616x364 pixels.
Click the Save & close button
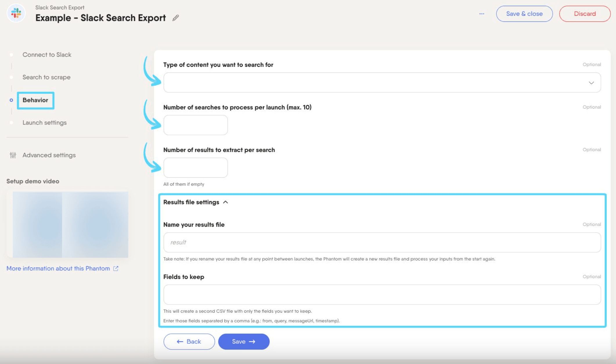point(524,14)
